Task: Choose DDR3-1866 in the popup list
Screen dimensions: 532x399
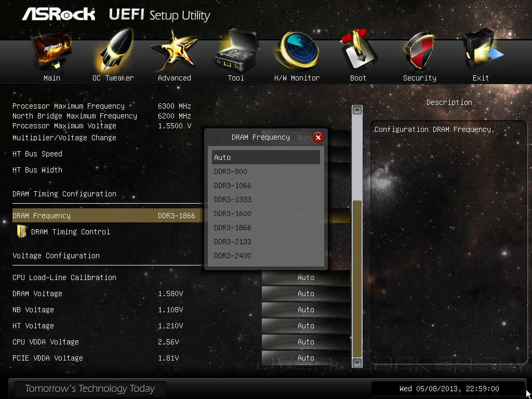Action: 266,228
